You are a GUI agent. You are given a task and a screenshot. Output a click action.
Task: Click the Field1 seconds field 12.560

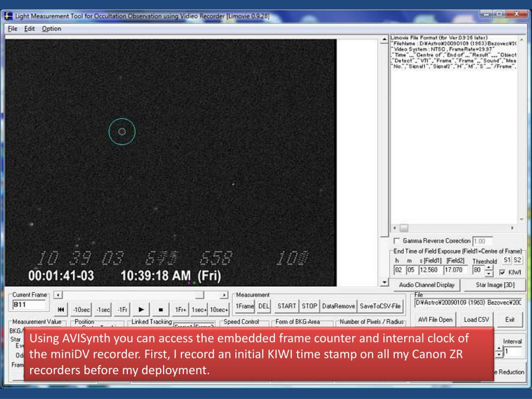pos(430,270)
